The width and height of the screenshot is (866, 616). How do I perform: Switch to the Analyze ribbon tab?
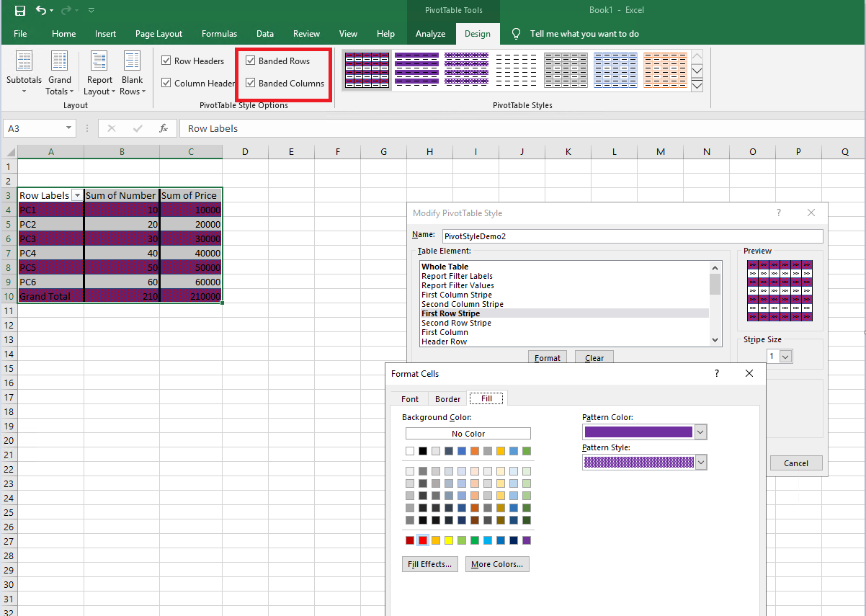(430, 34)
